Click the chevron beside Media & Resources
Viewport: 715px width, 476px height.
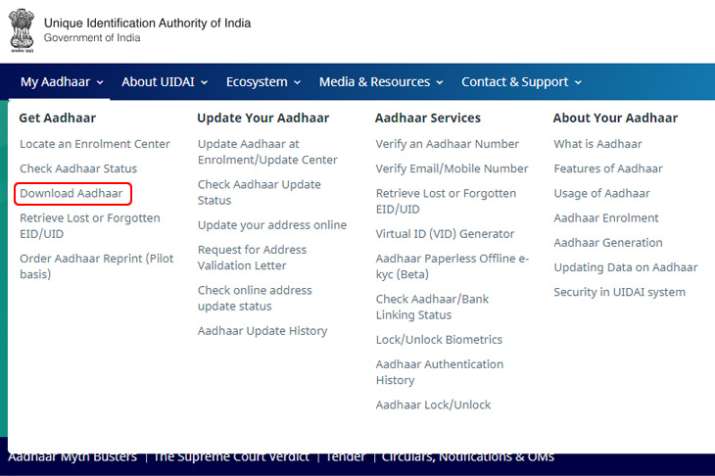tap(440, 83)
